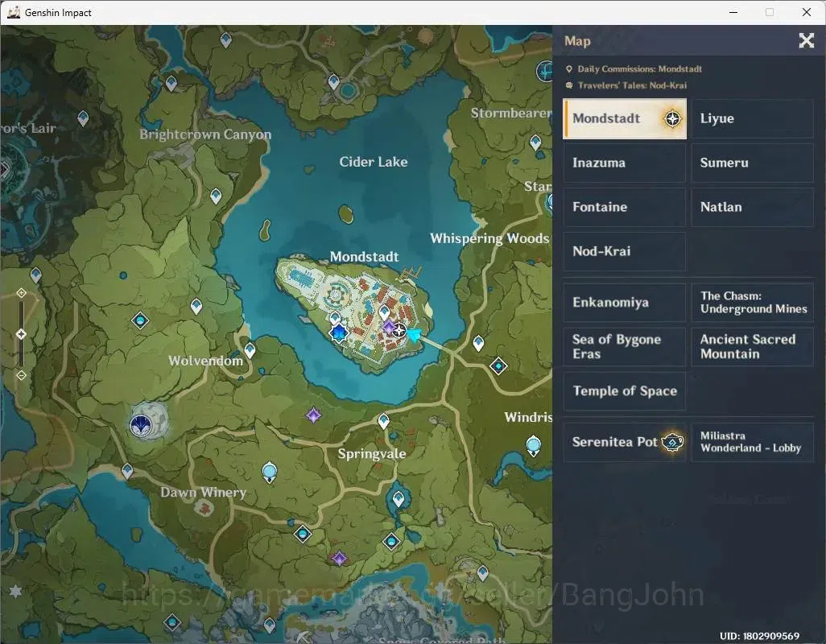Open the Miliastra Wonderland - Lobby
This screenshot has height=644, width=826.
tap(752, 442)
